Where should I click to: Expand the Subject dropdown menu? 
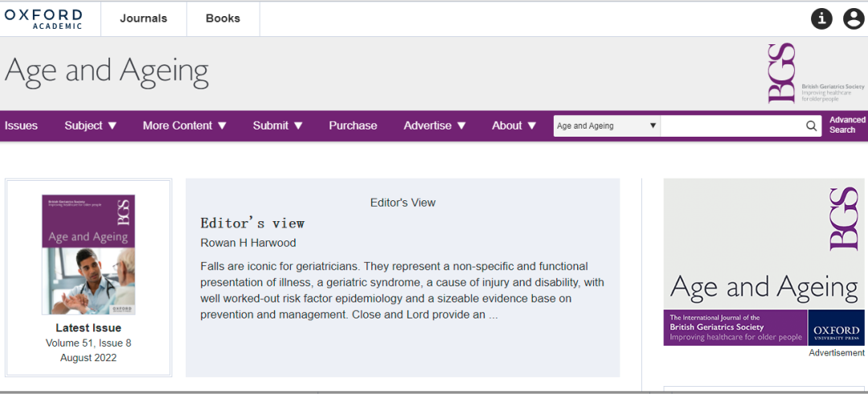point(91,125)
